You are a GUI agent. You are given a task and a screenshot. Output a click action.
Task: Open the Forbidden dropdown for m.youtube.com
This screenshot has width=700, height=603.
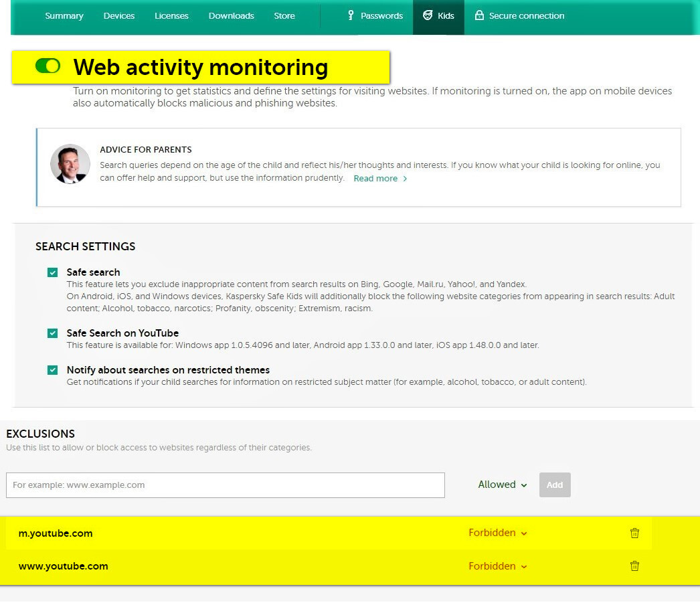tap(498, 533)
